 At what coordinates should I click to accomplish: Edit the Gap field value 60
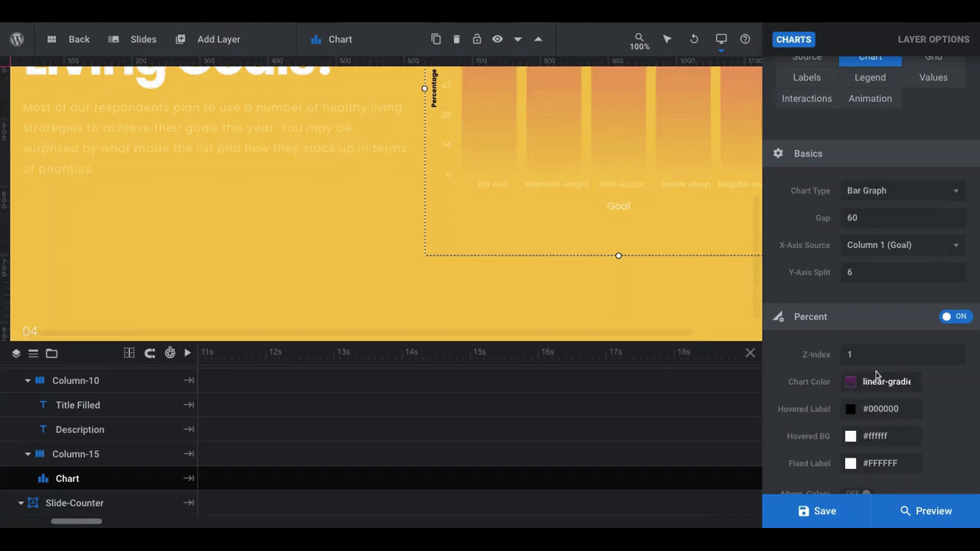point(903,218)
